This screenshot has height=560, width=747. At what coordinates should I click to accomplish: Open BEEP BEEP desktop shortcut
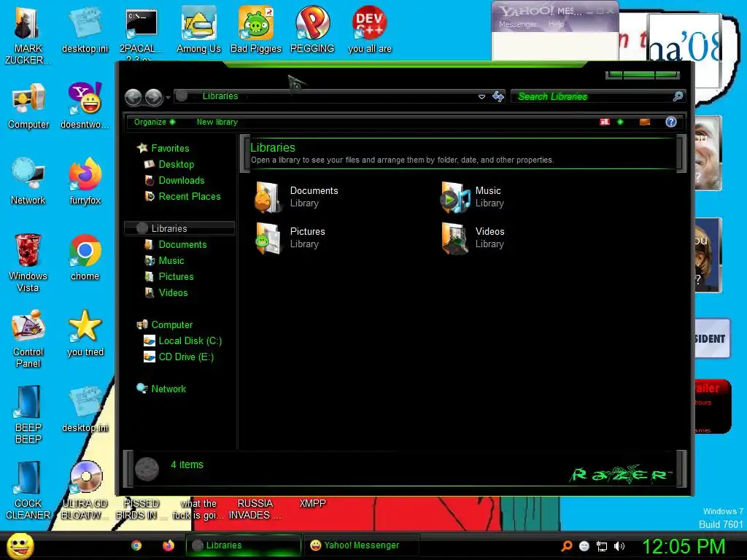click(x=28, y=415)
